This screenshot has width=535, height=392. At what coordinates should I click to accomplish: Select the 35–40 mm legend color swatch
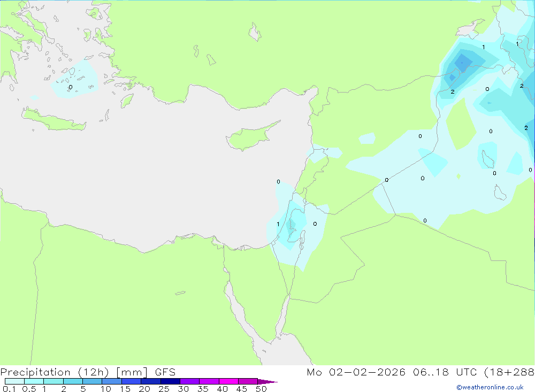click(209, 381)
